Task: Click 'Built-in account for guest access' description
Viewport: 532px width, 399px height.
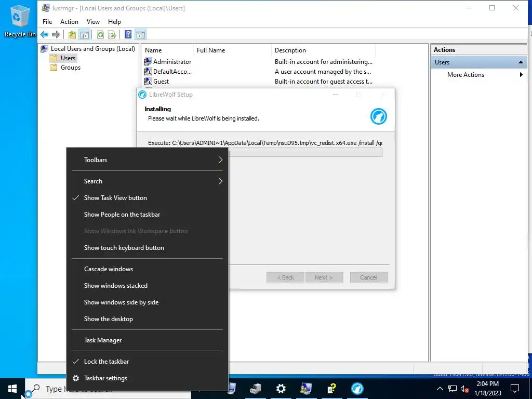Action: (324, 82)
